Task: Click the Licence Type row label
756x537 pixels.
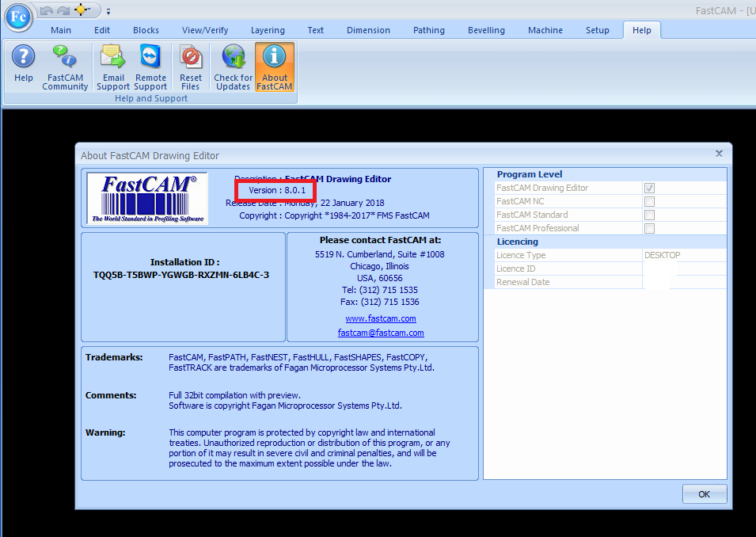Action: point(521,255)
